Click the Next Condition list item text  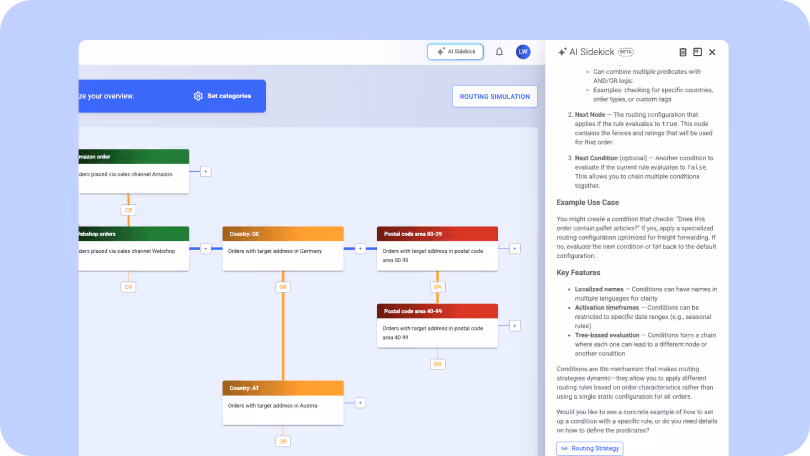point(644,172)
